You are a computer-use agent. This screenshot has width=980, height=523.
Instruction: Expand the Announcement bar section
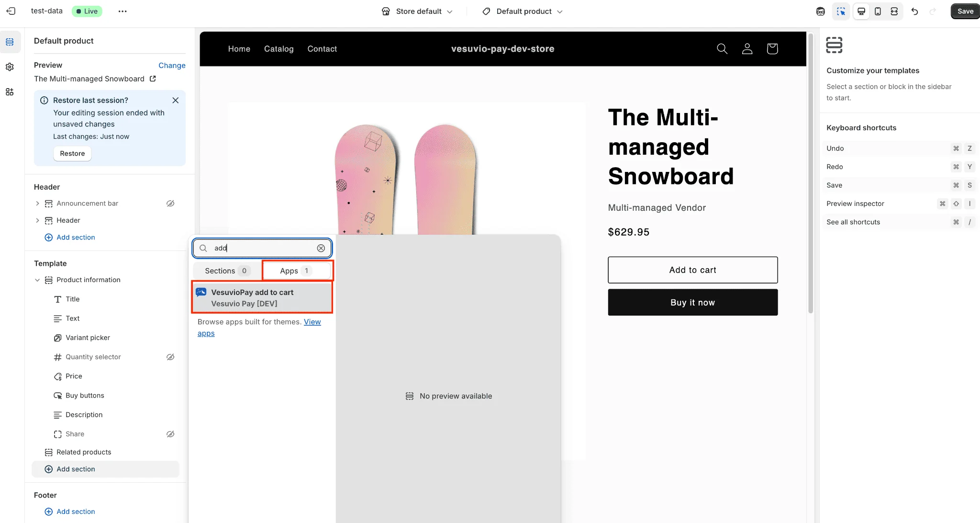tap(37, 204)
